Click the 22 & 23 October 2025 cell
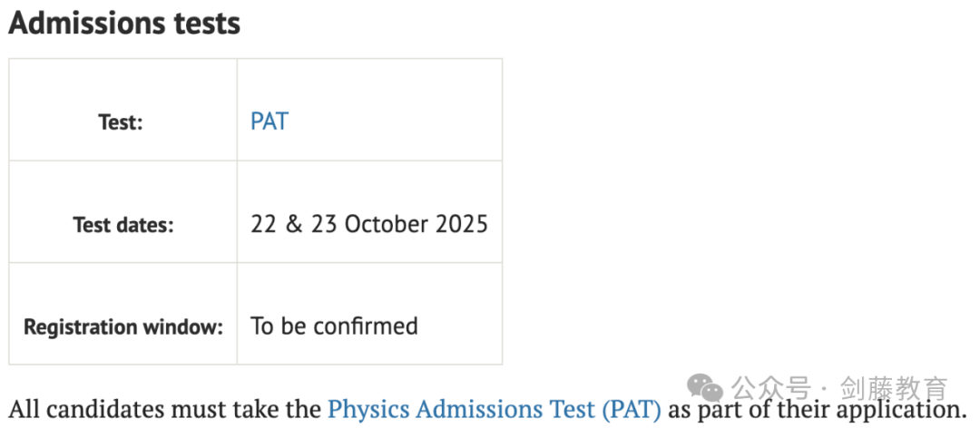Image resolution: width=980 pixels, height=428 pixels. tap(369, 212)
